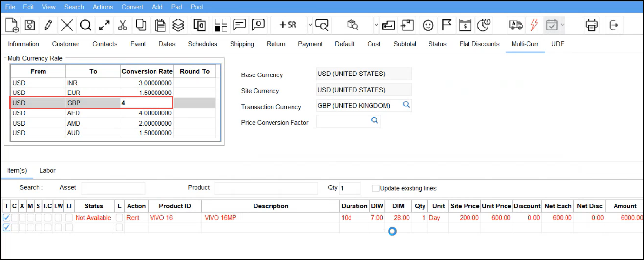The image size is (644, 260).
Task: Expand the dropdown arrow beside +SR
Action: click(310, 25)
